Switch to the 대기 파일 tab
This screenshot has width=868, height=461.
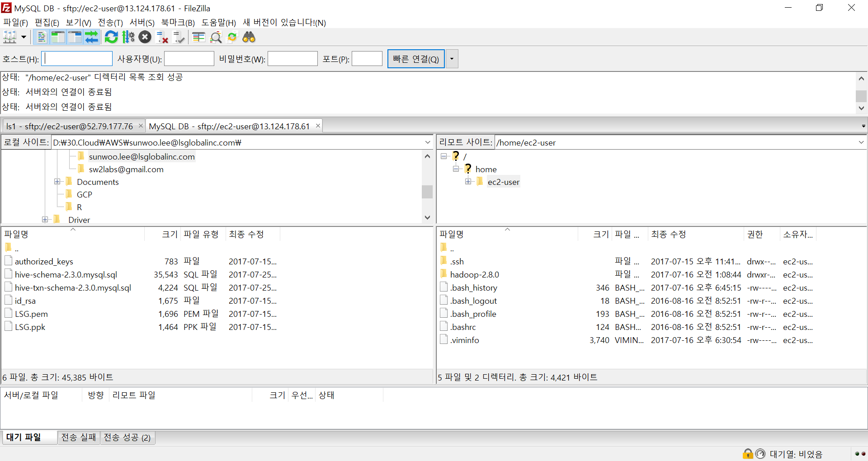[x=29, y=437]
